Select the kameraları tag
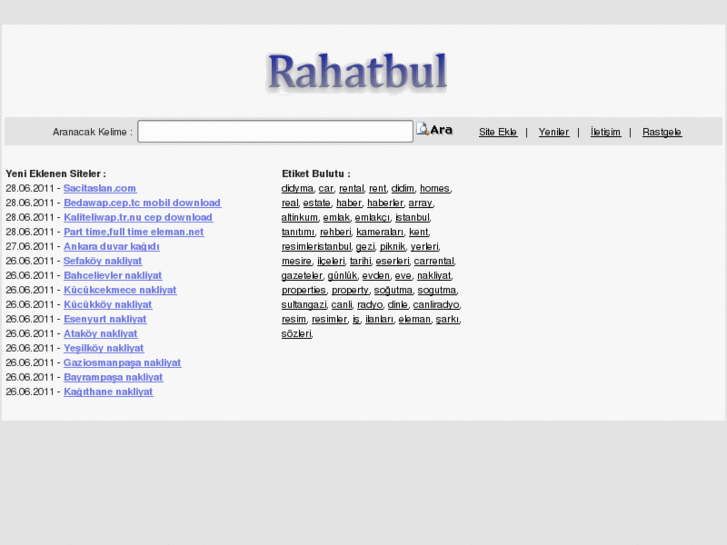727x545 pixels. coord(380,232)
